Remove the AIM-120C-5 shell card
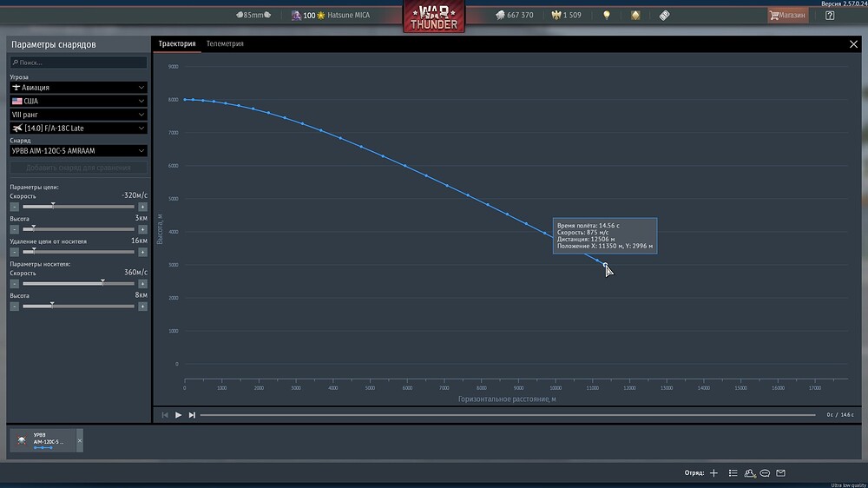The height and width of the screenshot is (488, 868). 80,441
